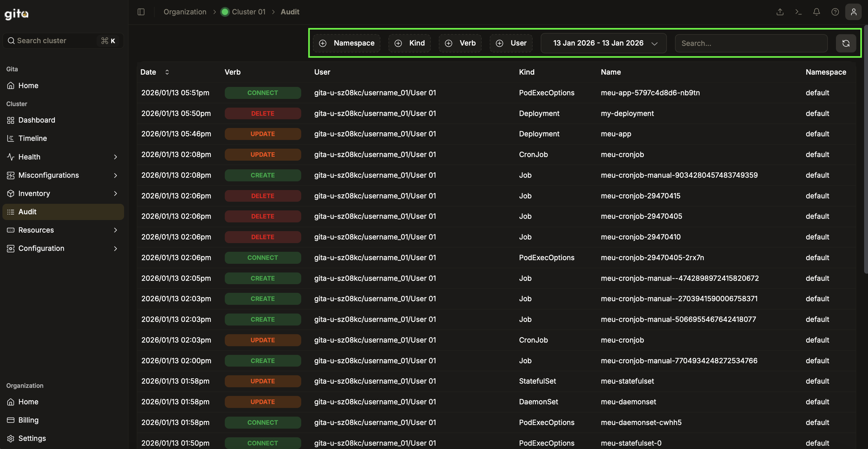868x449 pixels.
Task: Click Organization breadcrumb link
Action: (x=185, y=12)
